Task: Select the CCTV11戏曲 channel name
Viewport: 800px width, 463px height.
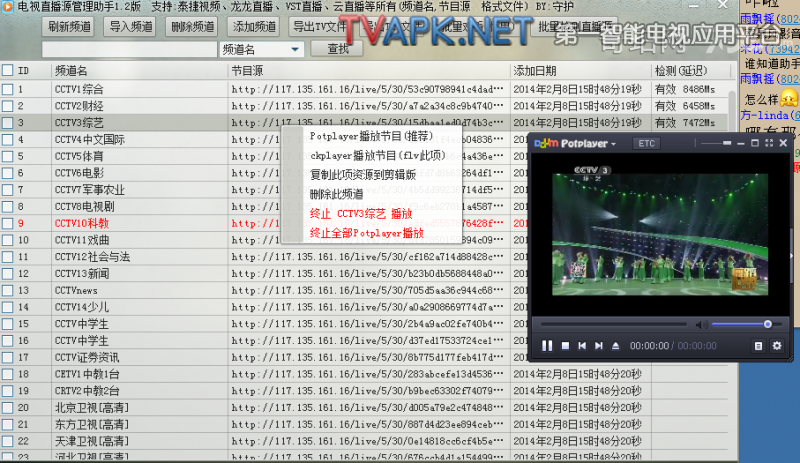Action: (82, 240)
